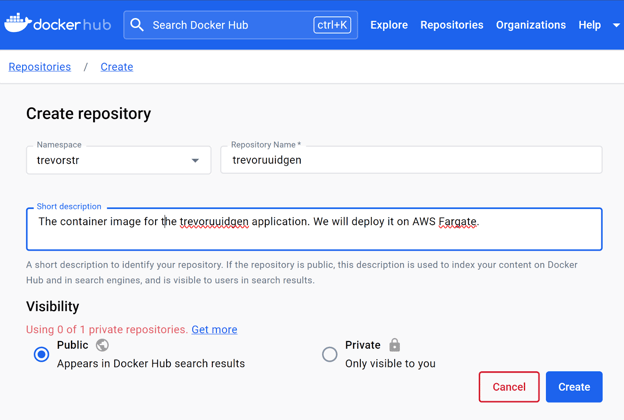The image size is (624, 420).
Task: Click the Repositories breadcrumb link
Action: click(40, 67)
